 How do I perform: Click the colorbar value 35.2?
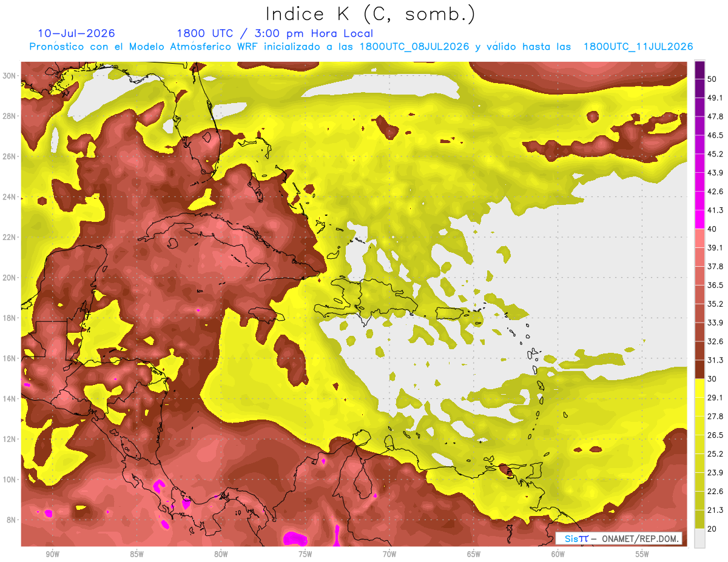715,304
